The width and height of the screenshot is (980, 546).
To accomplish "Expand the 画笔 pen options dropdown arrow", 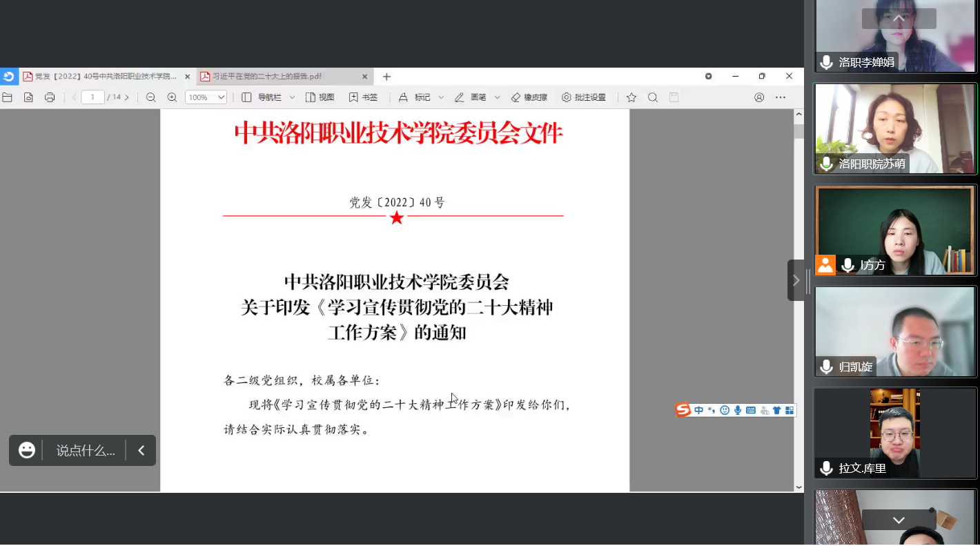I will pos(497,97).
